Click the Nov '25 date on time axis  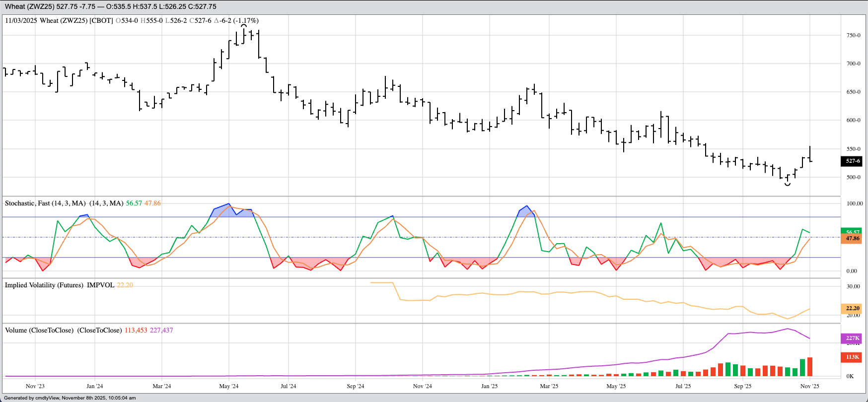pos(809,386)
